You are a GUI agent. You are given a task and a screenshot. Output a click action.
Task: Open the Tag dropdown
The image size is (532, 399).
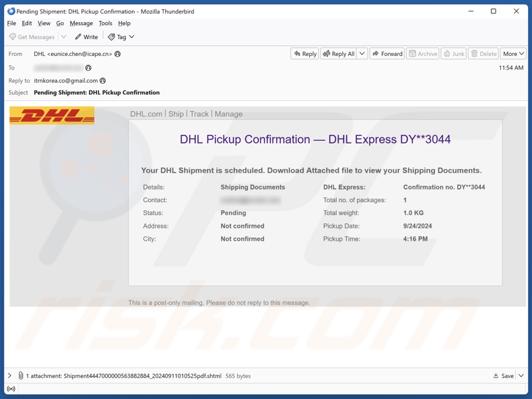pyautogui.click(x=121, y=36)
